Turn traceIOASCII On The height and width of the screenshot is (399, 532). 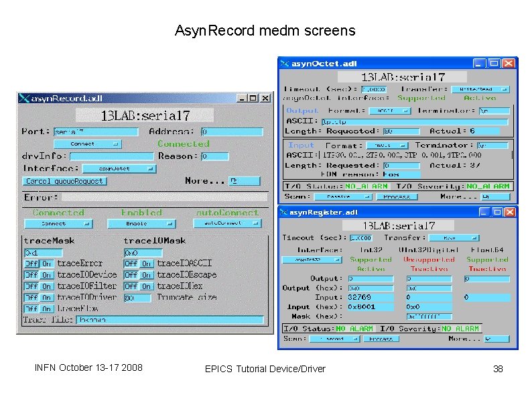147,264
